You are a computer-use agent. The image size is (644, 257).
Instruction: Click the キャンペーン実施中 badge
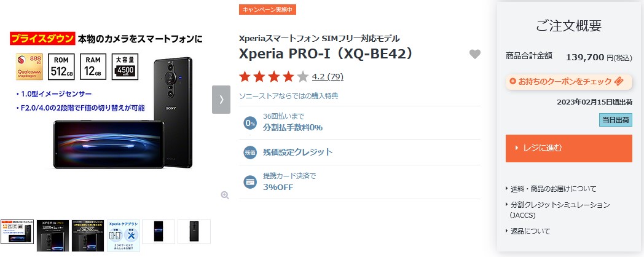click(x=267, y=9)
